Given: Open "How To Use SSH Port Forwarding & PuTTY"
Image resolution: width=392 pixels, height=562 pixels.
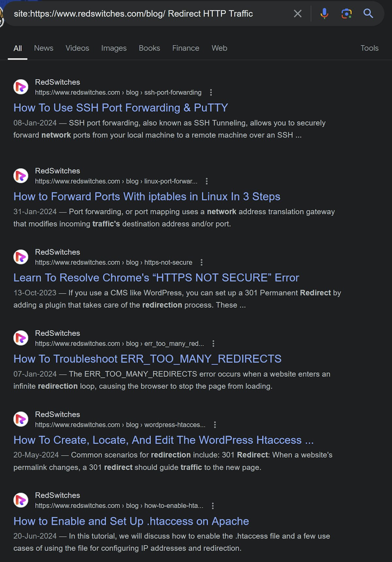Looking at the screenshot, I should pyautogui.click(x=121, y=108).
